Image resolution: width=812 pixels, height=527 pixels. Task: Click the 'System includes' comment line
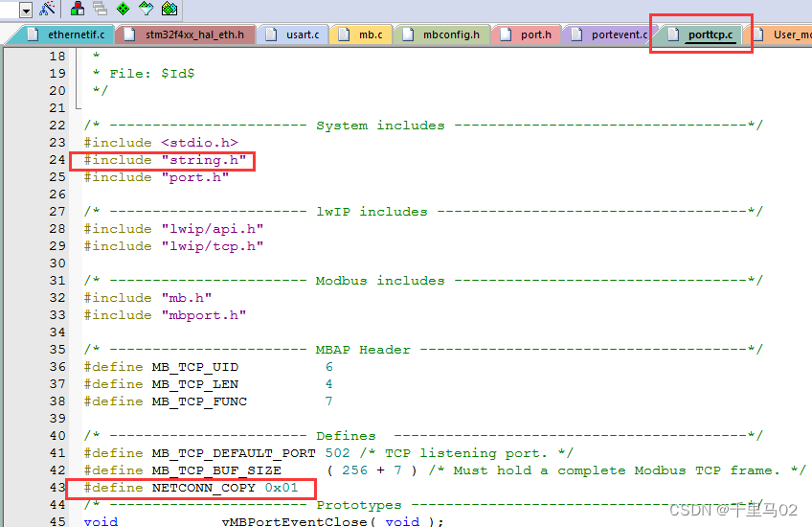pyautogui.click(x=423, y=125)
